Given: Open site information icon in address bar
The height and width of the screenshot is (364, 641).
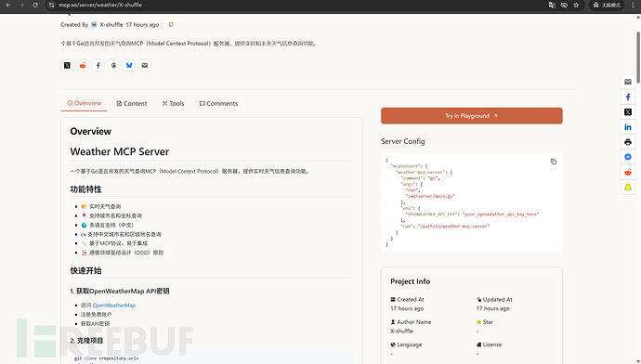Looking at the screenshot, I should click(51, 5).
